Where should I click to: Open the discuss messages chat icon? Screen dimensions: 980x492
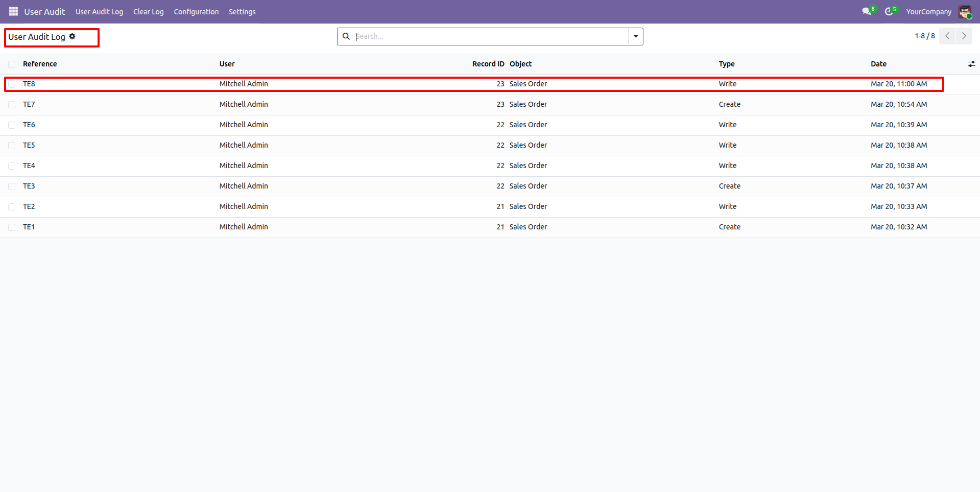click(x=866, y=11)
